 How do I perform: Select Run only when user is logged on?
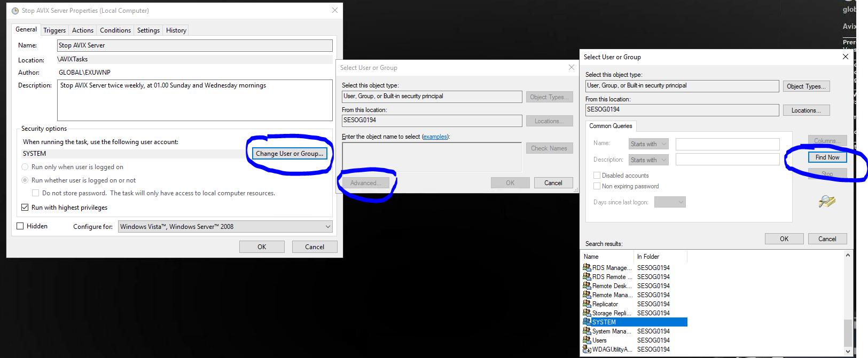tap(25, 167)
